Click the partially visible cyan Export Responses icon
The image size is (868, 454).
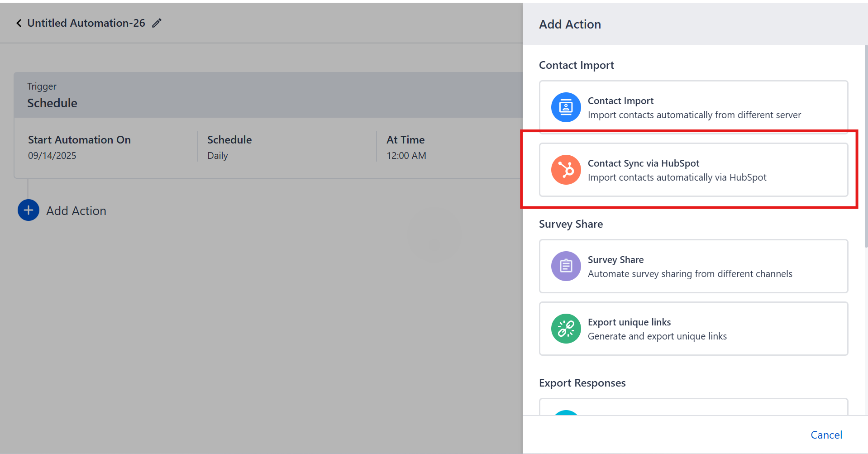click(x=565, y=412)
